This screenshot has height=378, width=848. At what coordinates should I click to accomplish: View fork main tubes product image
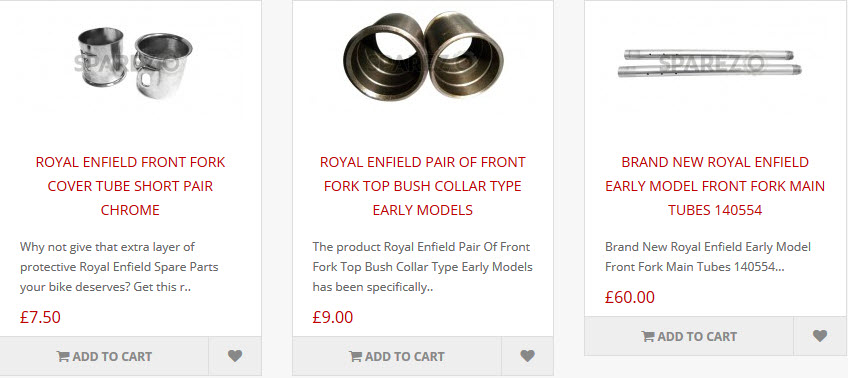click(710, 63)
